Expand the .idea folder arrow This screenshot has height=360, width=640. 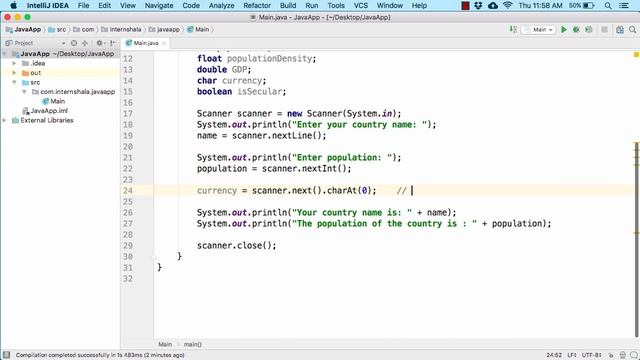[x=14, y=63]
